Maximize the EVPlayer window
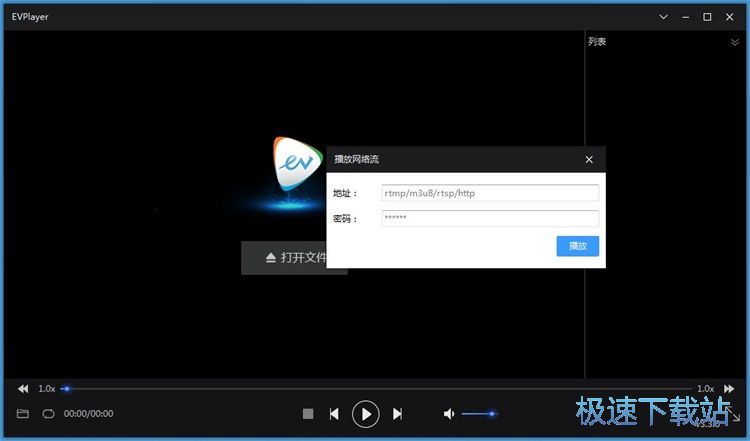This screenshot has height=441, width=750. pos(707,17)
